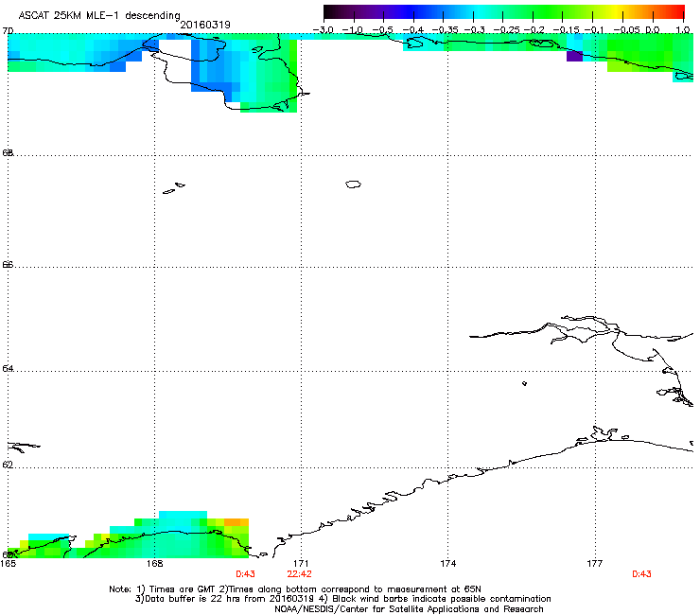The image size is (700, 615).
Task: Click the 'Black wind barbs indicate possible contamination' note
Action: [442, 599]
